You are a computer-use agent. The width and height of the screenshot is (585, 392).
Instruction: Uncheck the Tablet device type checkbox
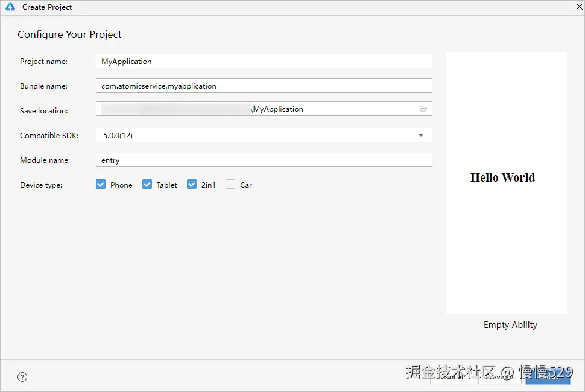(x=147, y=185)
